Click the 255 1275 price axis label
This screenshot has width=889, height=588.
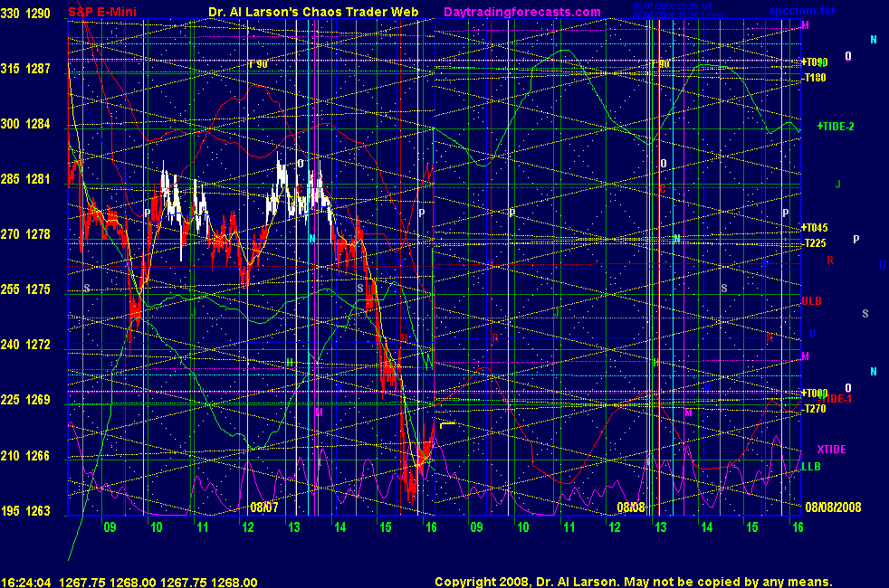coord(25,289)
